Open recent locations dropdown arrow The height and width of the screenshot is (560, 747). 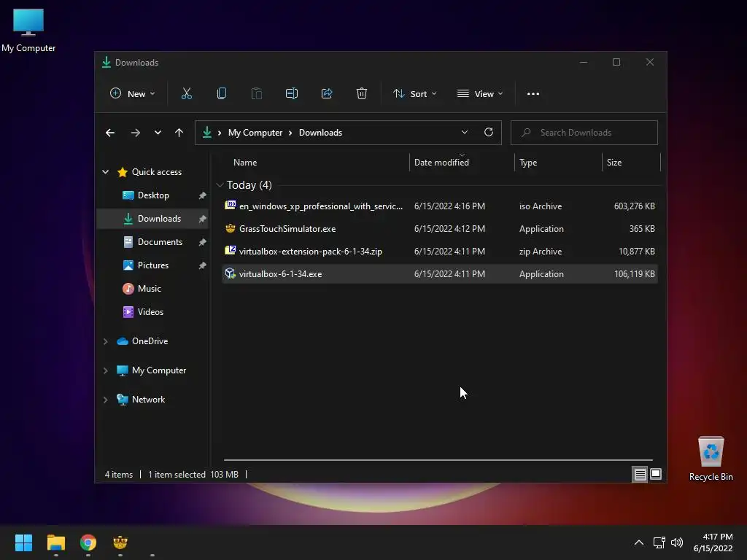pos(158,133)
